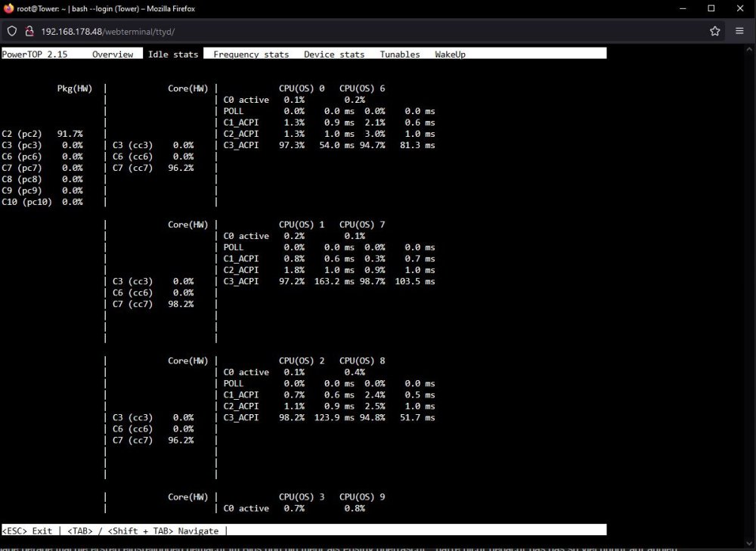The image size is (756, 551).
Task: Click the scrollbar up arrow
Action: (750, 49)
